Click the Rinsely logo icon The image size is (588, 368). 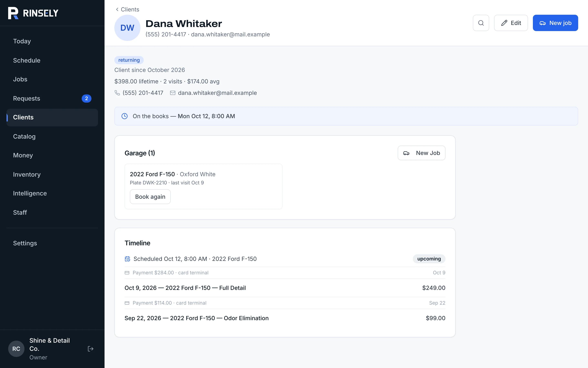click(13, 13)
